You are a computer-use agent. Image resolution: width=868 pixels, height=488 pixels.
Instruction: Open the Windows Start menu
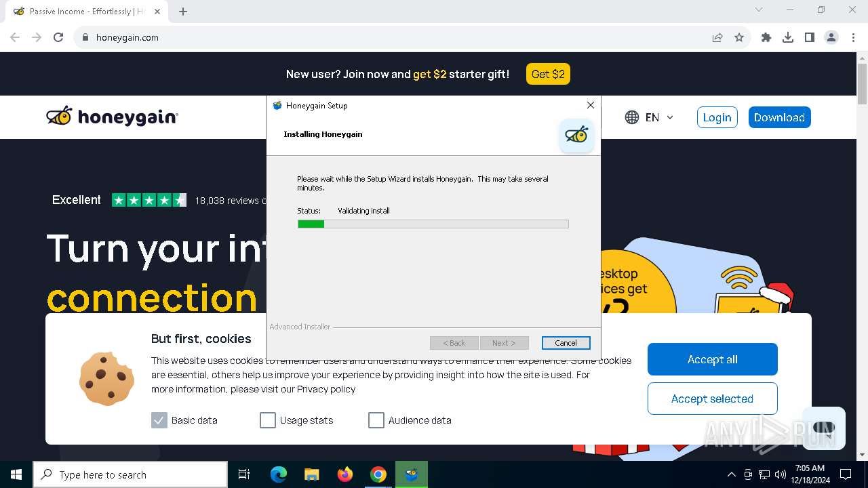pos(16,474)
